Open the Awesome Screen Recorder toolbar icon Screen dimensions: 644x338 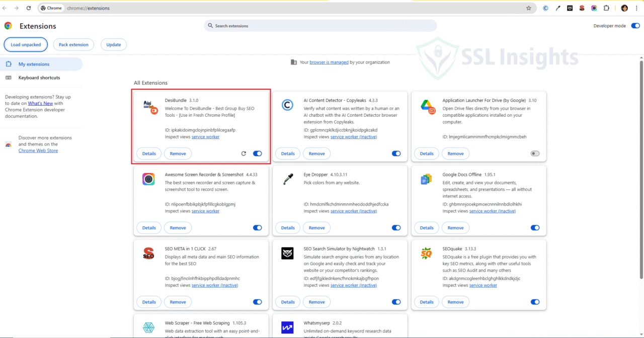594,8
